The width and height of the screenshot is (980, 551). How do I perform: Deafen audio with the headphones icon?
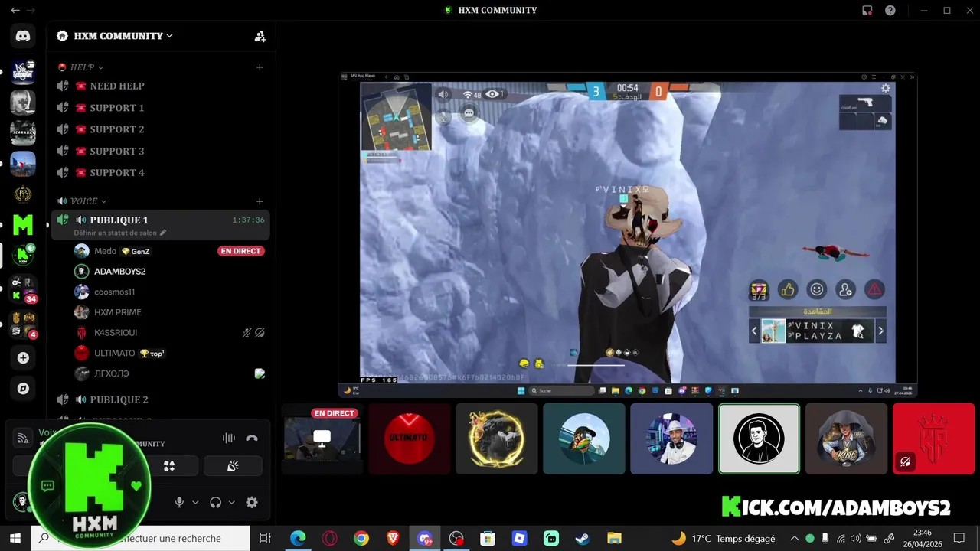[x=216, y=503]
